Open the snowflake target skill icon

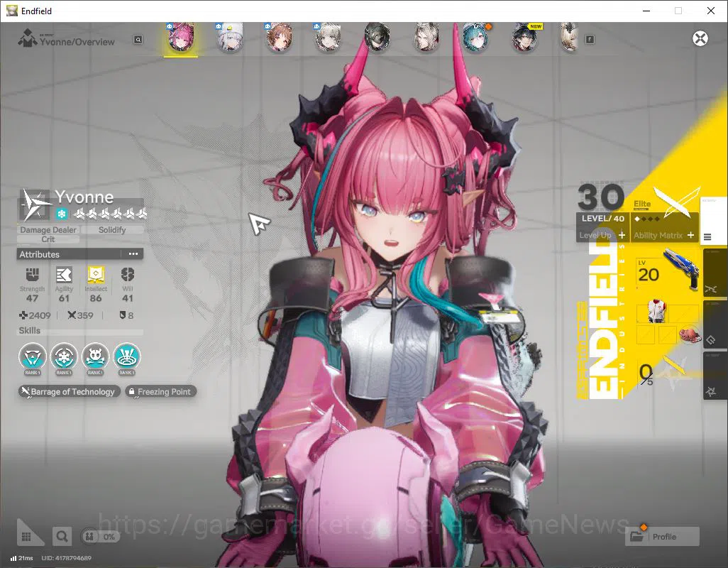[x=64, y=357]
